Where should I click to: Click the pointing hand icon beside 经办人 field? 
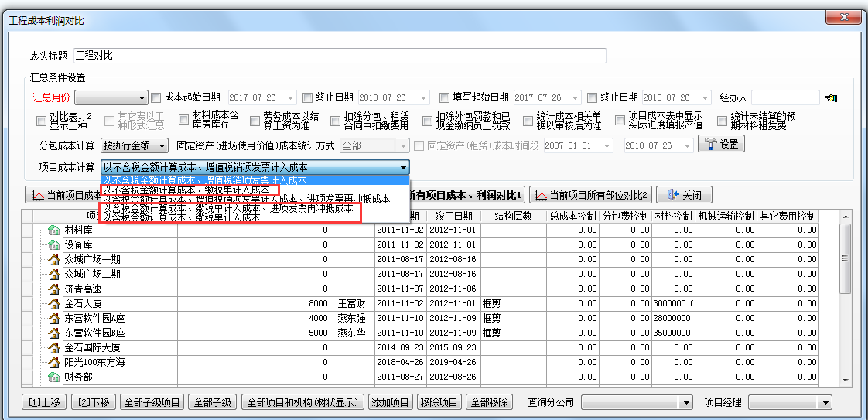point(832,98)
